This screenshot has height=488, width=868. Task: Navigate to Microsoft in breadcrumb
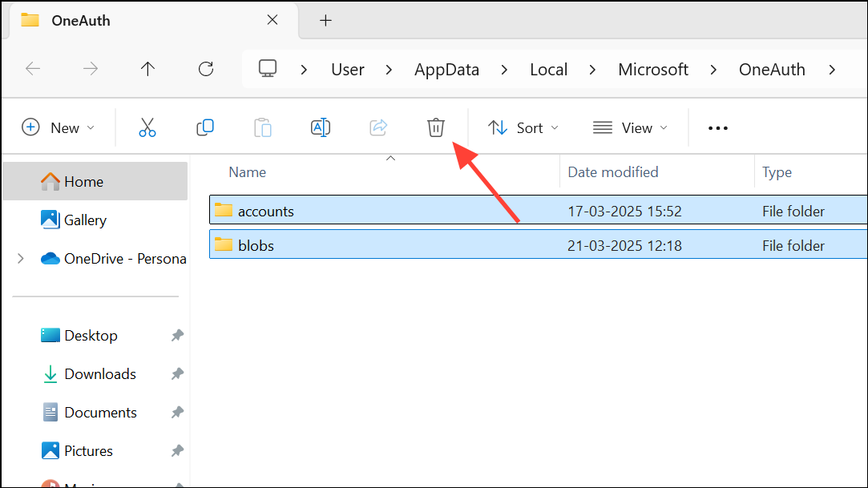tap(653, 70)
